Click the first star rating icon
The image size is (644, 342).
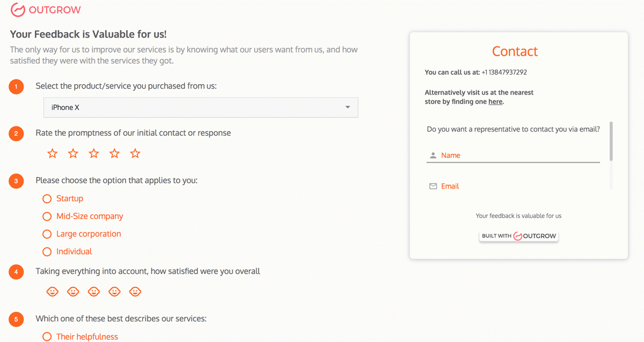pos(52,154)
